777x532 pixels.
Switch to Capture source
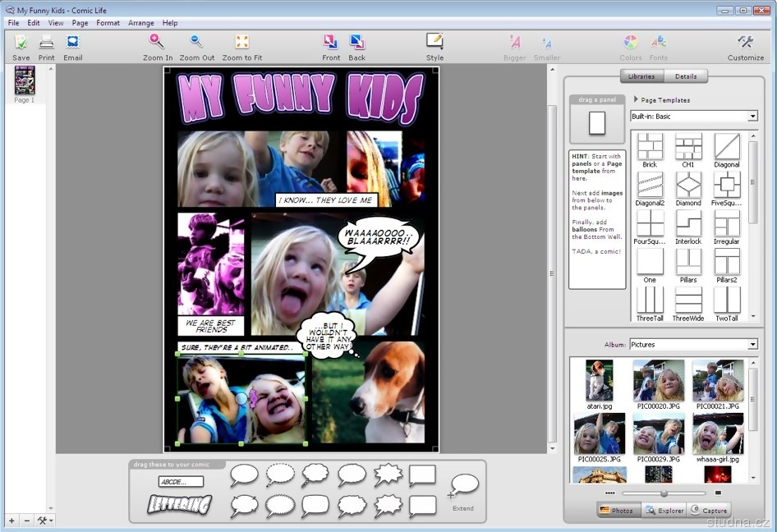709,510
